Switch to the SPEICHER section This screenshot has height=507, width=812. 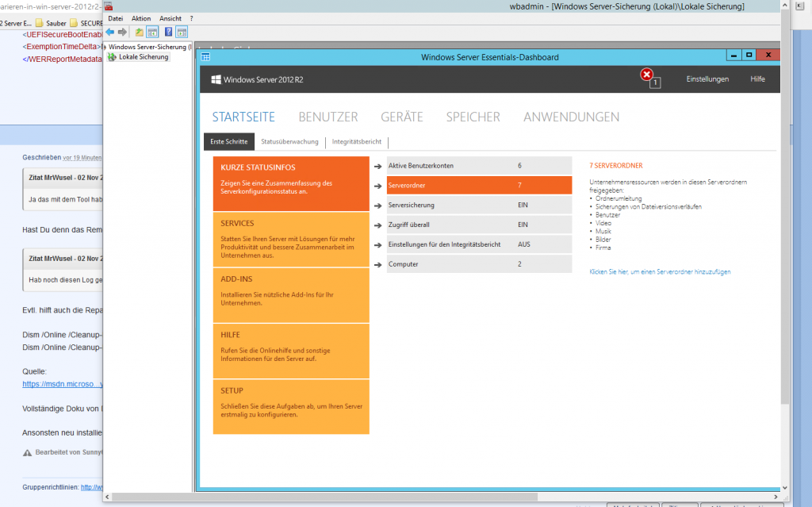tap(473, 117)
